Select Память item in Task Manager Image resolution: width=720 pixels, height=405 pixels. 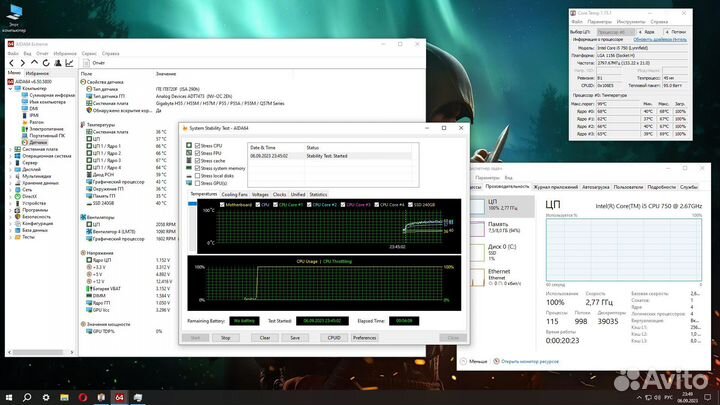[502, 227]
